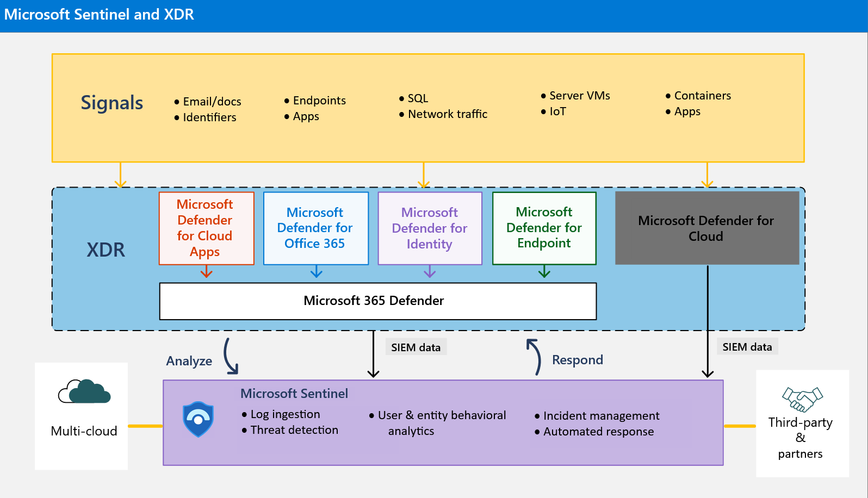
Task: Select Microsoft Defender for Identity box
Action: coord(430,228)
